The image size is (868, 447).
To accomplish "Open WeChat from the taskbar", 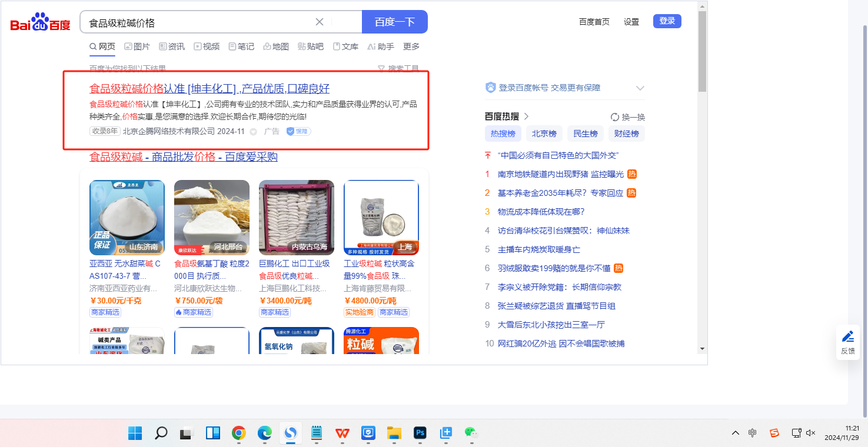I will tap(471, 433).
